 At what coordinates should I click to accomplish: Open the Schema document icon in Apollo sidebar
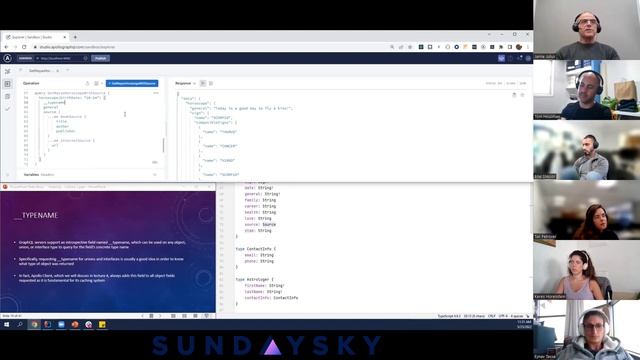(7, 96)
